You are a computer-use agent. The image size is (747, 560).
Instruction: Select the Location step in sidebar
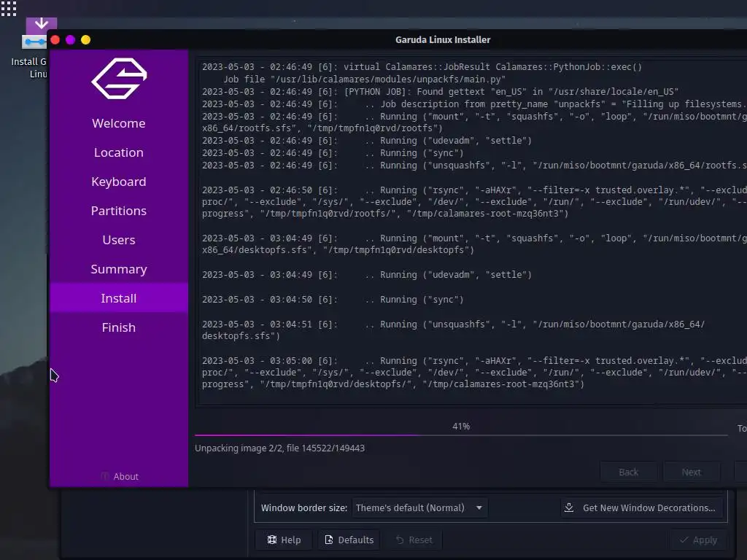(x=119, y=152)
